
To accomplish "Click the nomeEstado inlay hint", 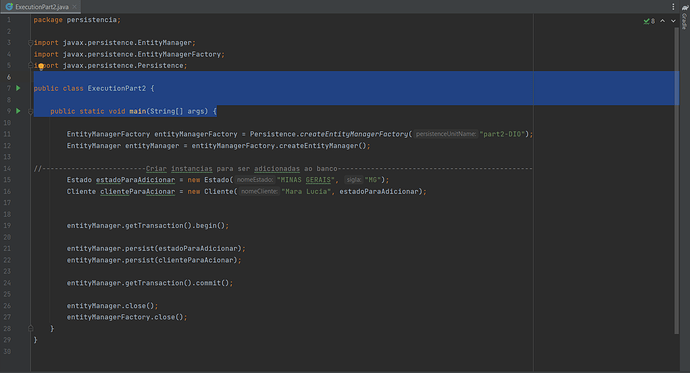I will [x=254, y=179].
